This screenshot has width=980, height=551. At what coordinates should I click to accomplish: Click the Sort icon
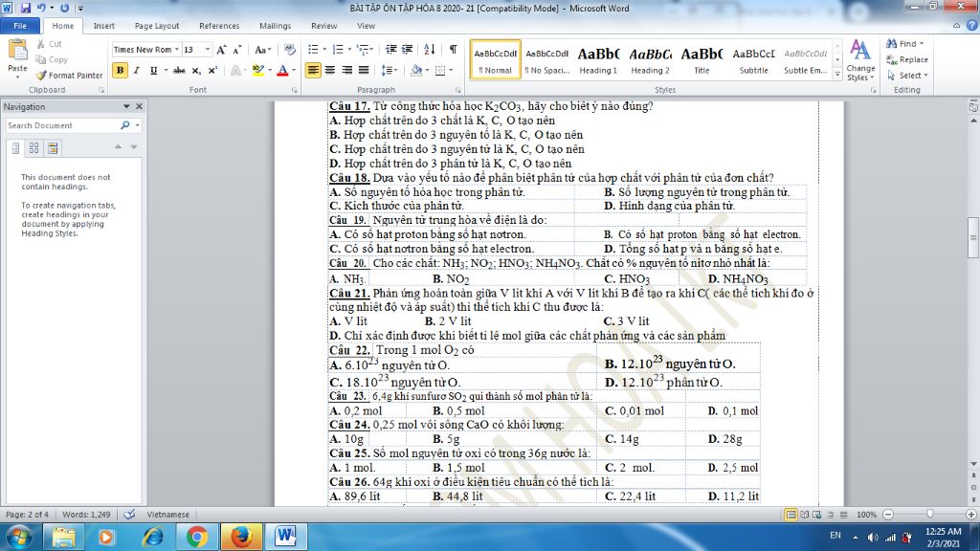tap(430, 50)
